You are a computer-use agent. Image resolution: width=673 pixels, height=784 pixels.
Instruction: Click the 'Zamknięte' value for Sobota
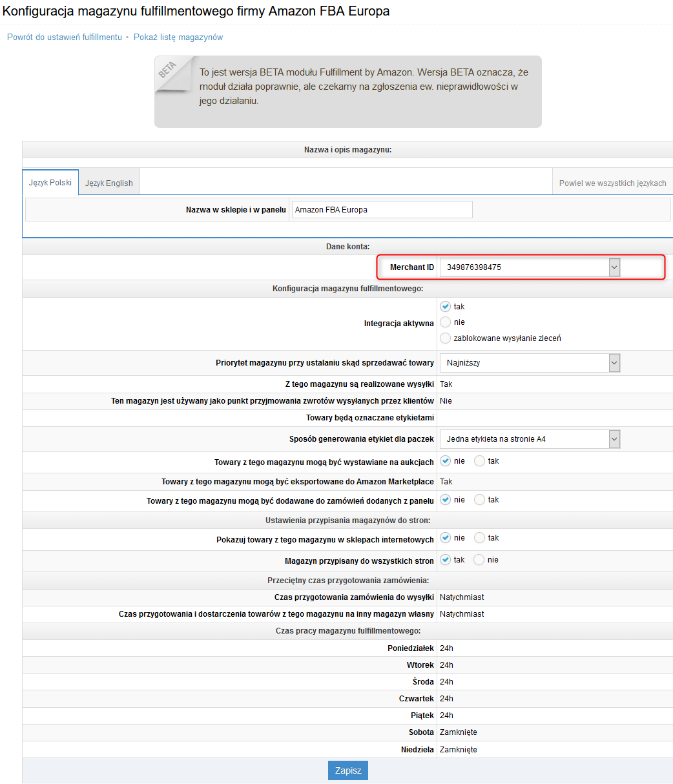(x=459, y=732)
